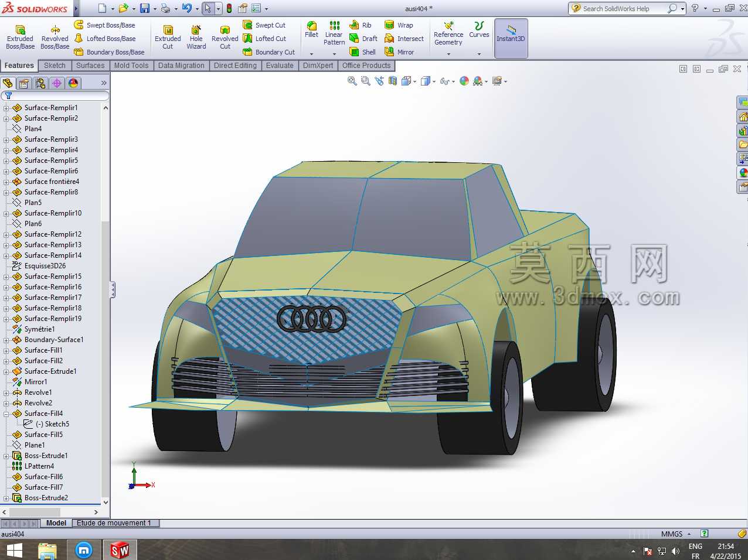Click the Previous View icon
The width and height of the screenshot is (748, 560).
coord(379,81)
